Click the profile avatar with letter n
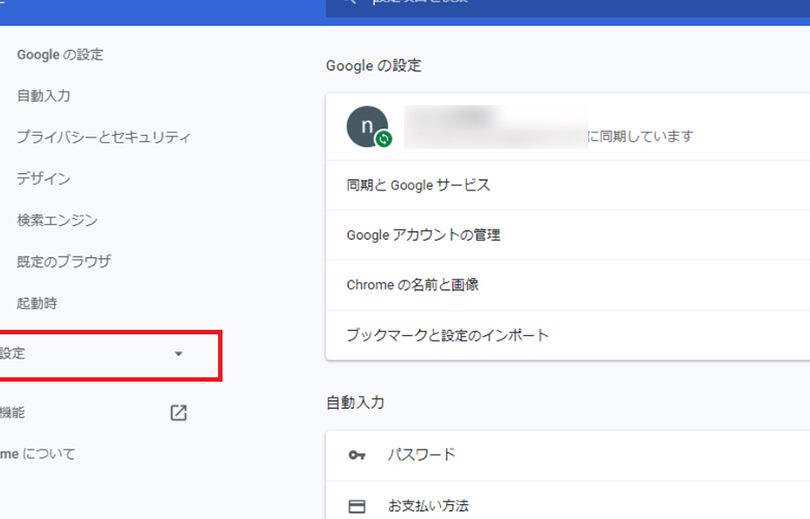The image size is (810, 519). point(367,127)
